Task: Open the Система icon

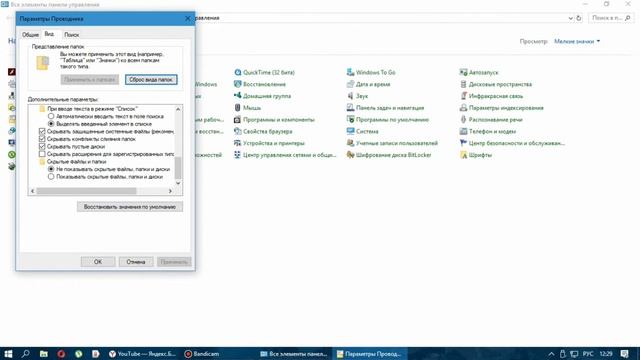Action: coord(350,131)
